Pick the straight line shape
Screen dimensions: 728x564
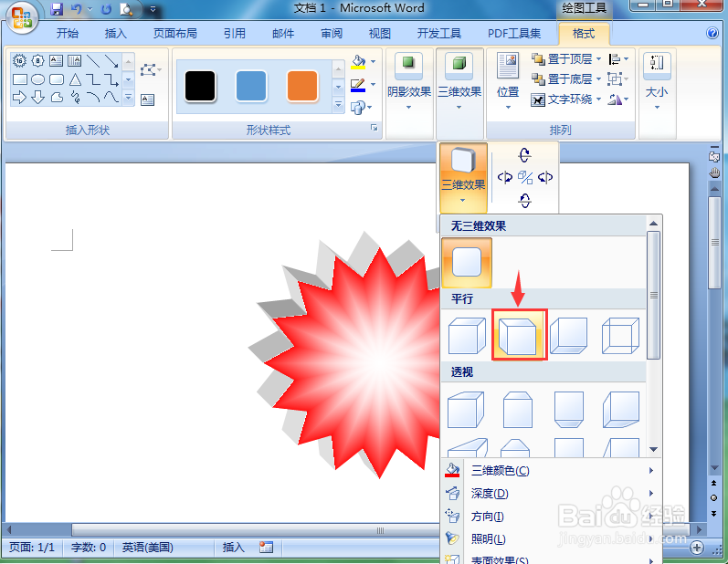[x=93, y=60]
